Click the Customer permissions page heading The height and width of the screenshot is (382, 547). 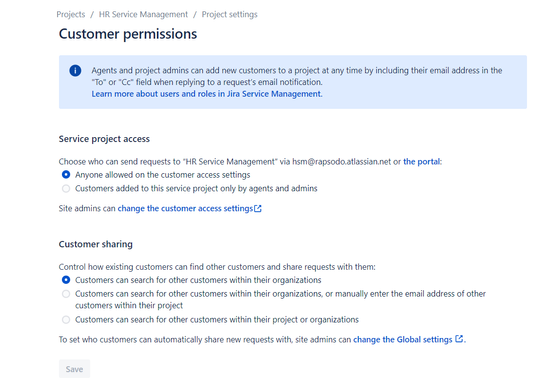click(x=128, y=34)
